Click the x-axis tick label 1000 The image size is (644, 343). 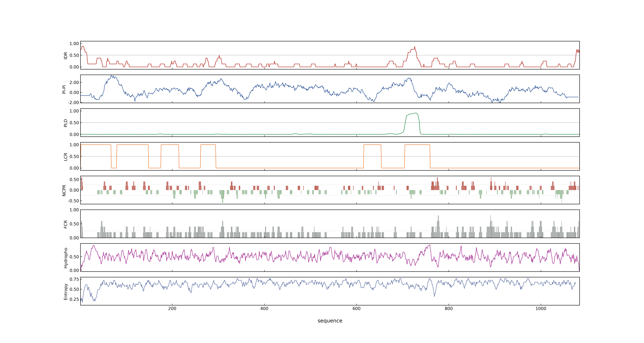(541, 309)
